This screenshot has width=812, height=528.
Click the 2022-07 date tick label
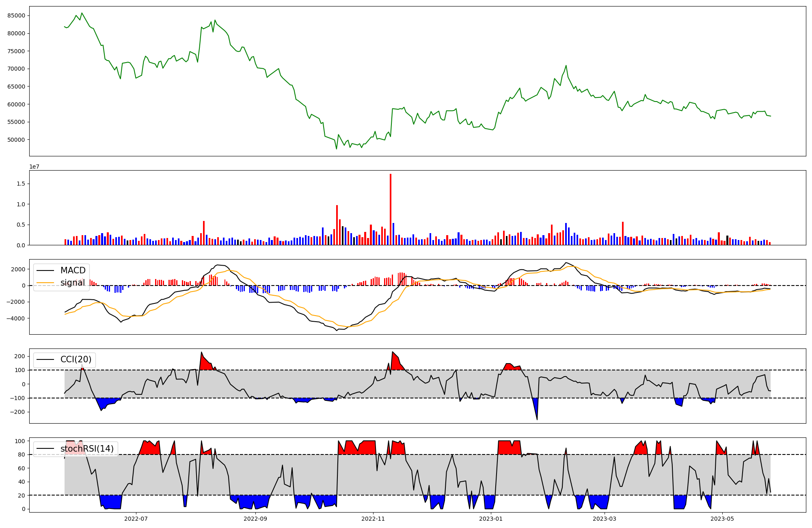136,519
